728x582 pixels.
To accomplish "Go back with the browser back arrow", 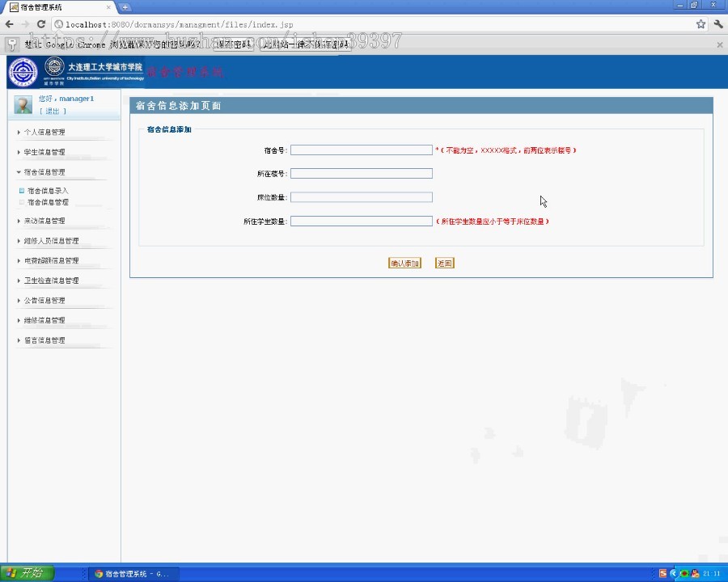I will (x=9, y=24).
